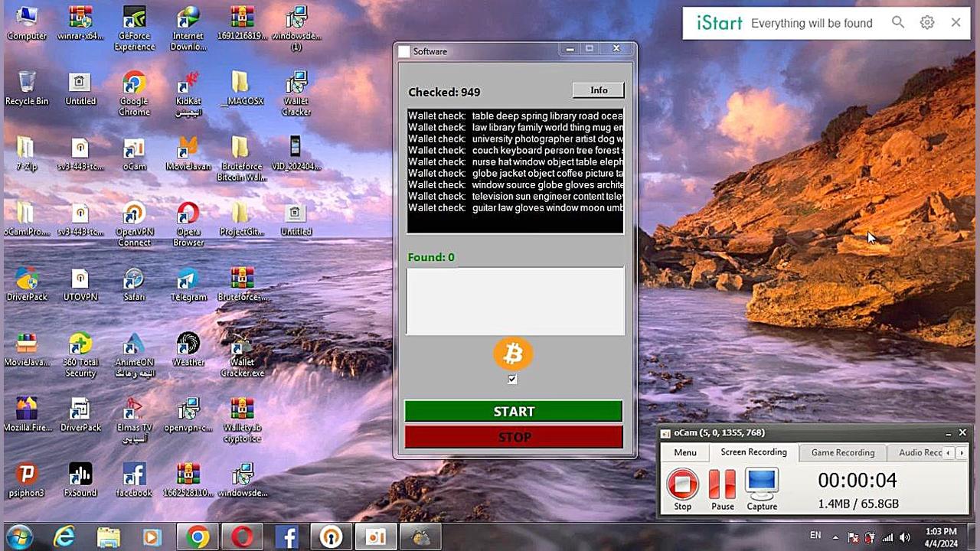This screenshot has height=551, width=980.
Task: Expand oCam tabs with right arrow
Action: [961, 453]
